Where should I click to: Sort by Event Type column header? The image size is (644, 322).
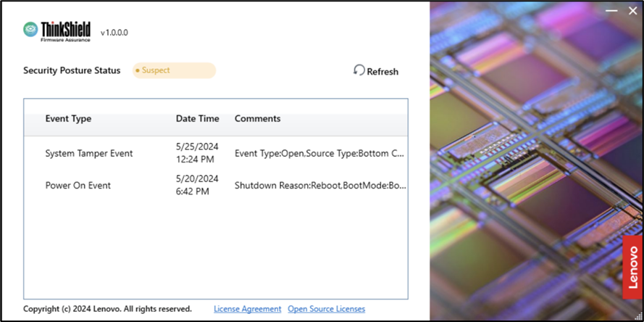(68, 119)
